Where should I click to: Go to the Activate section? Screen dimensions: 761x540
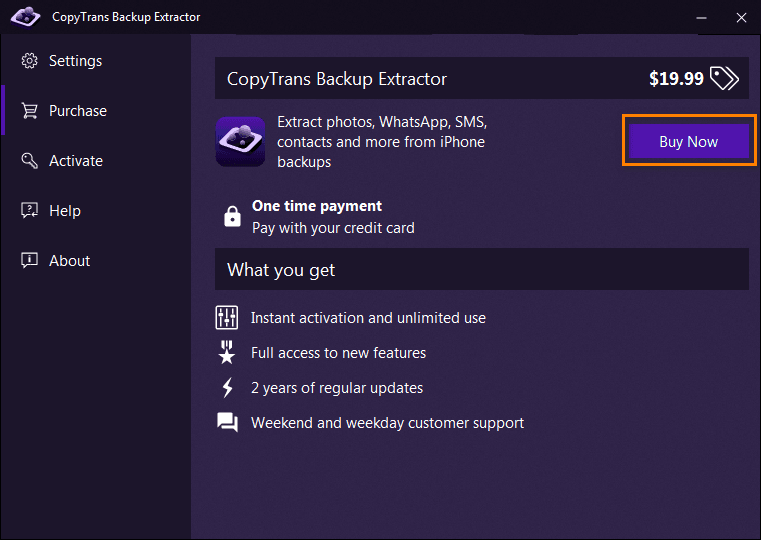[96, 161]
